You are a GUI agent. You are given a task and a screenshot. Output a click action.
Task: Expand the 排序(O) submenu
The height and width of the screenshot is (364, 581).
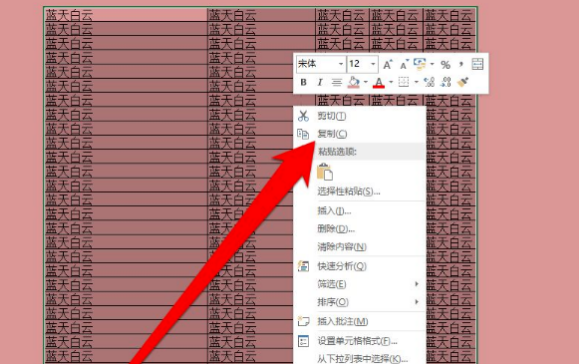point(359,302)
